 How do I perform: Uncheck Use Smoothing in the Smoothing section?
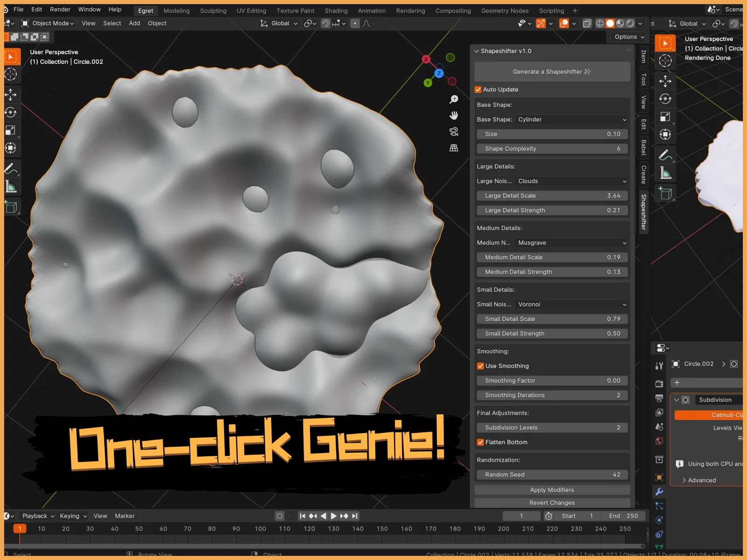[x=480, y=366]
